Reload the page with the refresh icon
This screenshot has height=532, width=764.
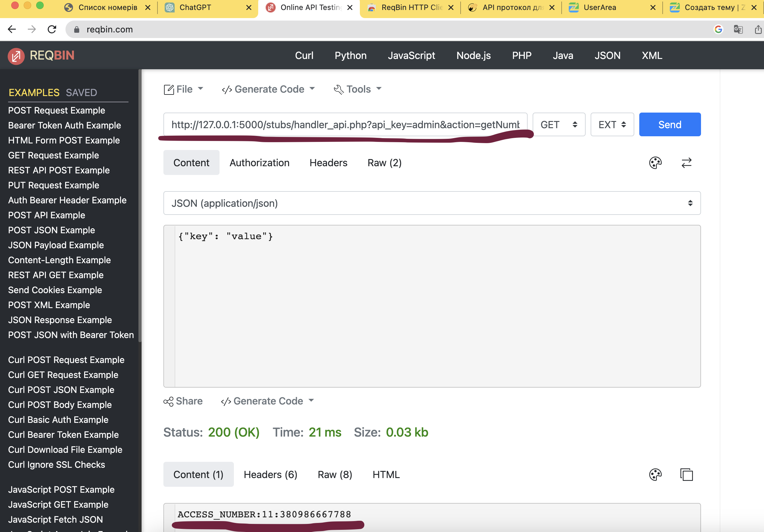click(x=52, y=30)
